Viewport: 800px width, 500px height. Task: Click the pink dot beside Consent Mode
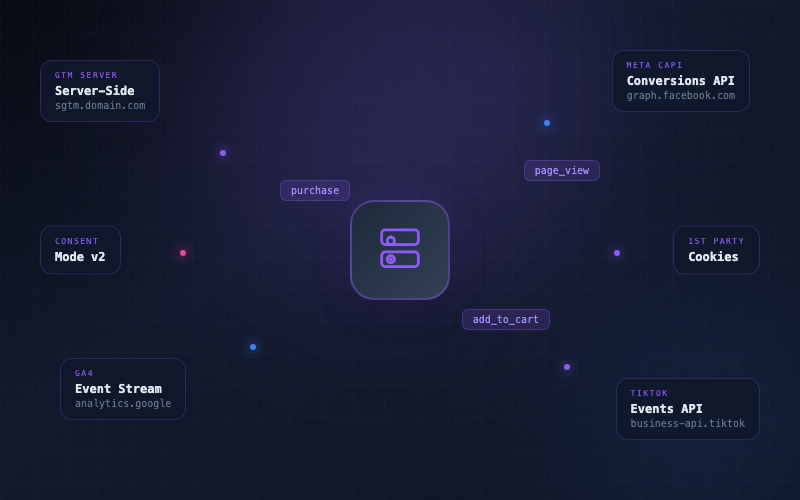pyautogui.click(x=183, y=253)
